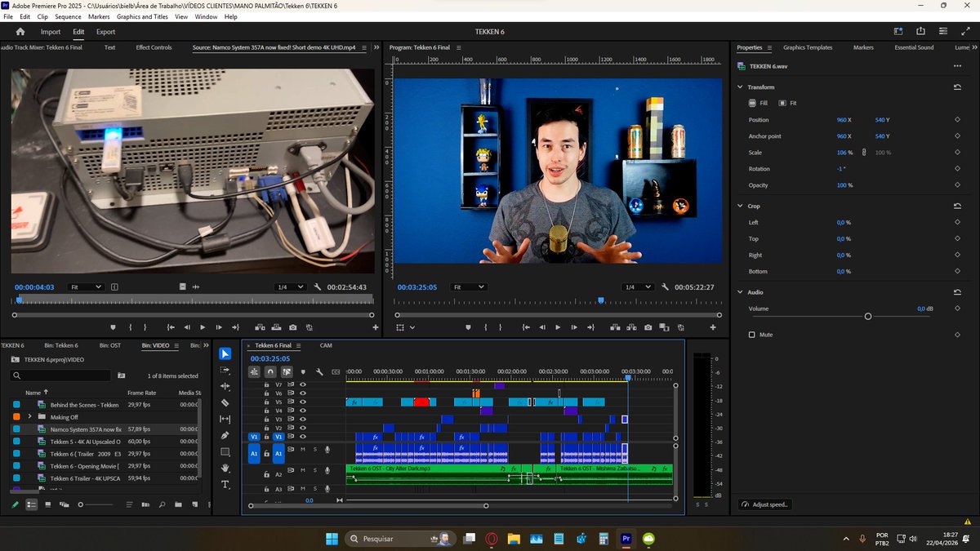Select the Type tool
980x551 pixels.
[x=225, y=485]
